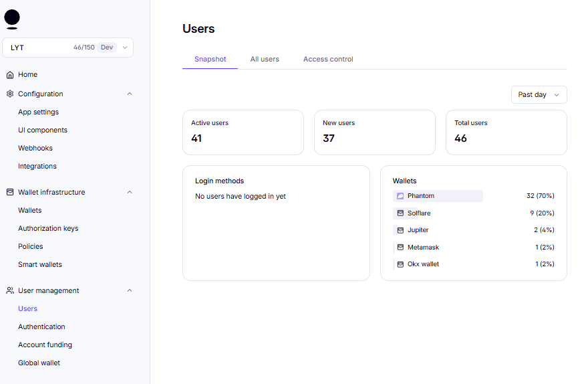588x384 pixels.
Task: Open Wallets in sidebar
Action: coord(29,210)
